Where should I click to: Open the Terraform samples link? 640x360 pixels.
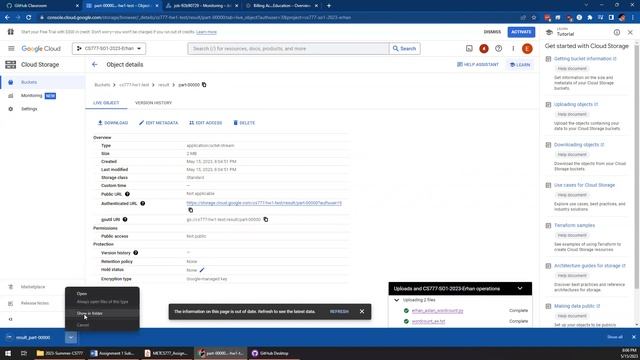(574, 225)
